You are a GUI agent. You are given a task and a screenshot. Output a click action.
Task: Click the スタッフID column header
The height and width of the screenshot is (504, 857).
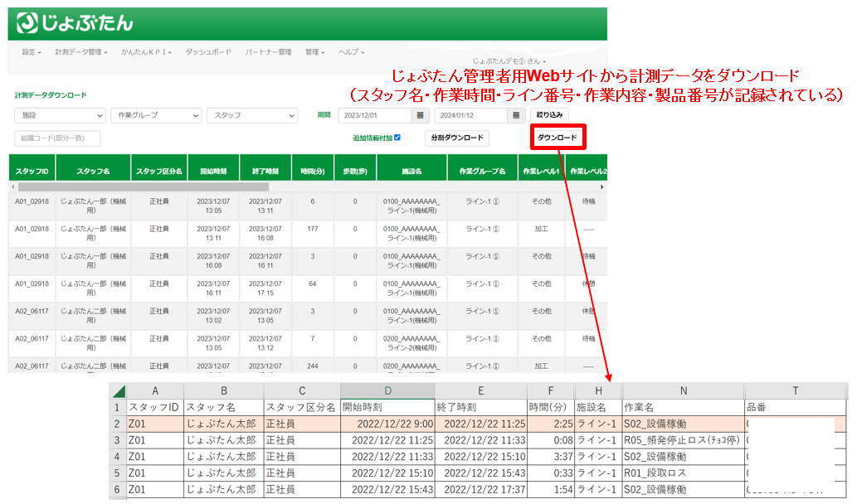32,167
